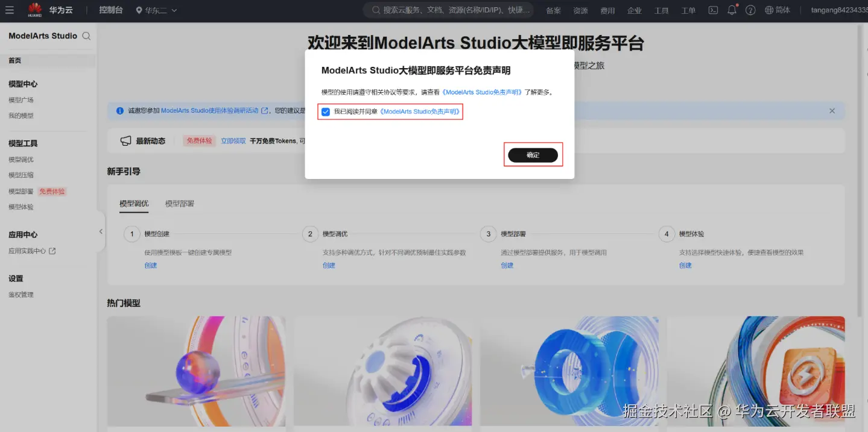Open the ModelArts Studio使用体验调研活动 link
This screenshot has height=432, width=868.
[x=209, y=111]
